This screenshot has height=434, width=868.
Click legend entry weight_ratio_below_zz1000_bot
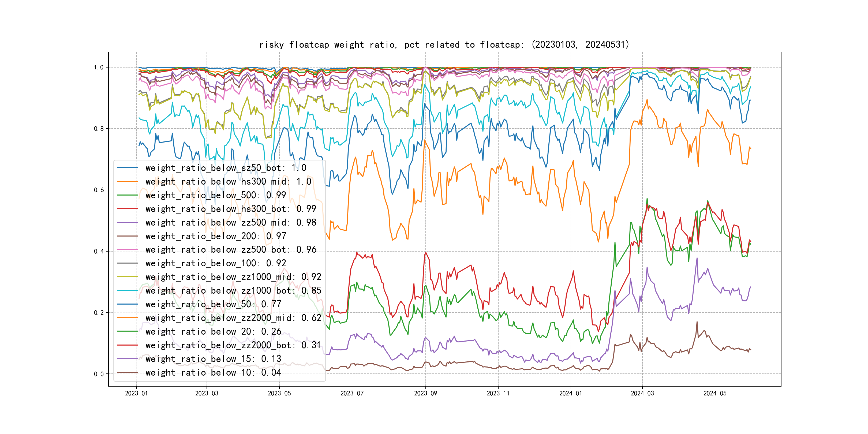click(x=233, y=290)
